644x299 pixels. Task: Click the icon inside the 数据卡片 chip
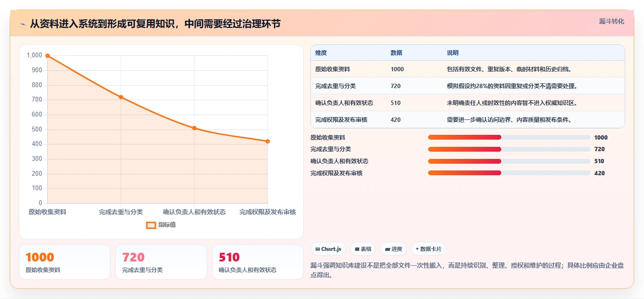[417, 249]
